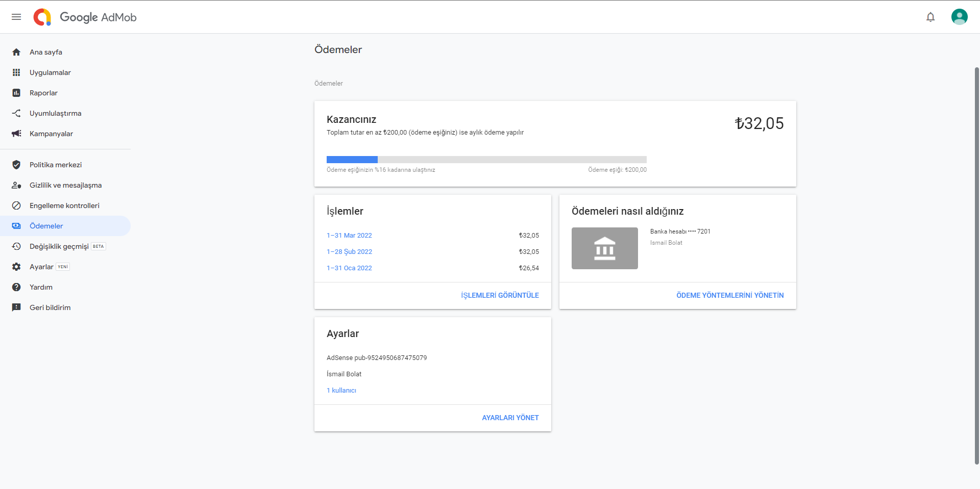
Task: Click the Kampanyalar megaphone icon
Action: pyautogui.click(x=16, y=134)
